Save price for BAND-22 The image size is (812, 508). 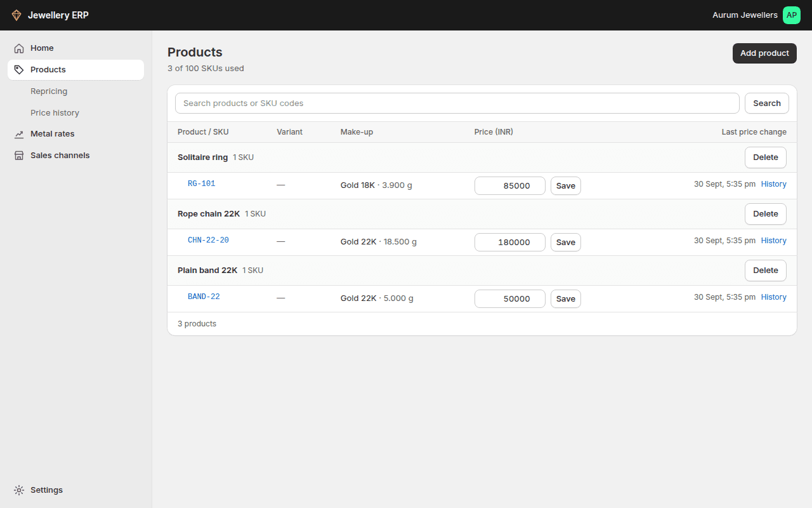[565, 299]
